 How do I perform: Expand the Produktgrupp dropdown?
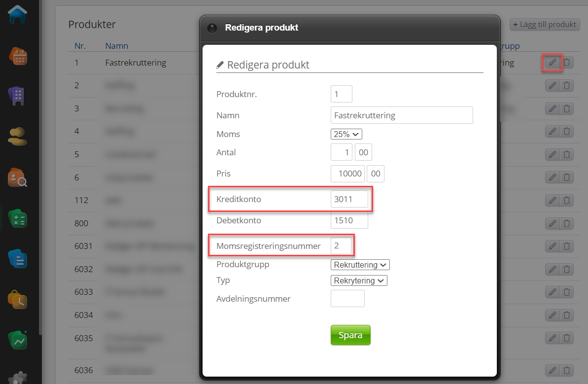click(360, 265)
